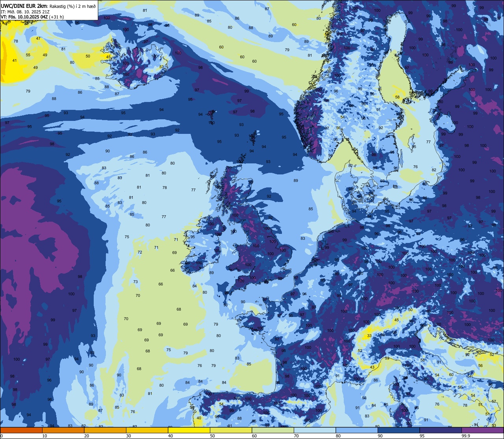Pick the 50–60 % pale yellow legend swatch
The width and height of the screenshot is (504, 439).
pos(231,430)
